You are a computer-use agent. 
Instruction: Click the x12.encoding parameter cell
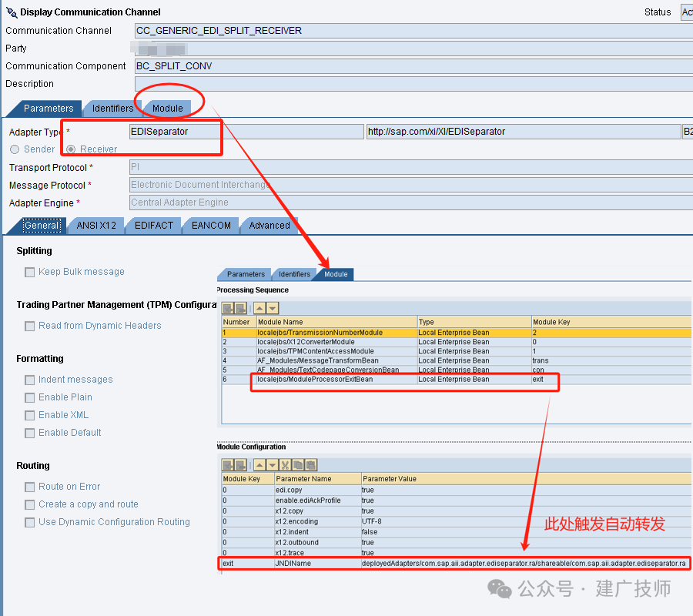318,521
